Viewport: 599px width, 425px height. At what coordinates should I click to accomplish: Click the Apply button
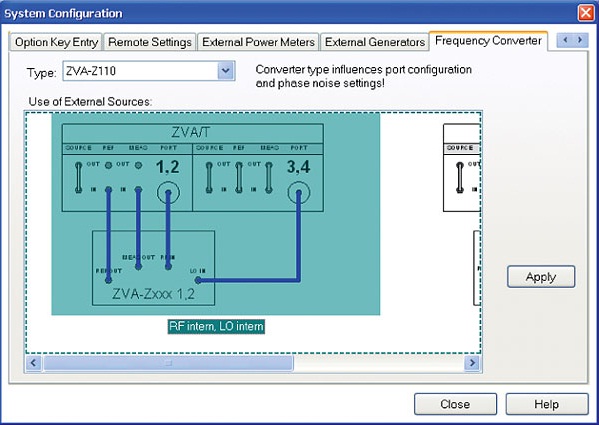(x=541, y=277)
